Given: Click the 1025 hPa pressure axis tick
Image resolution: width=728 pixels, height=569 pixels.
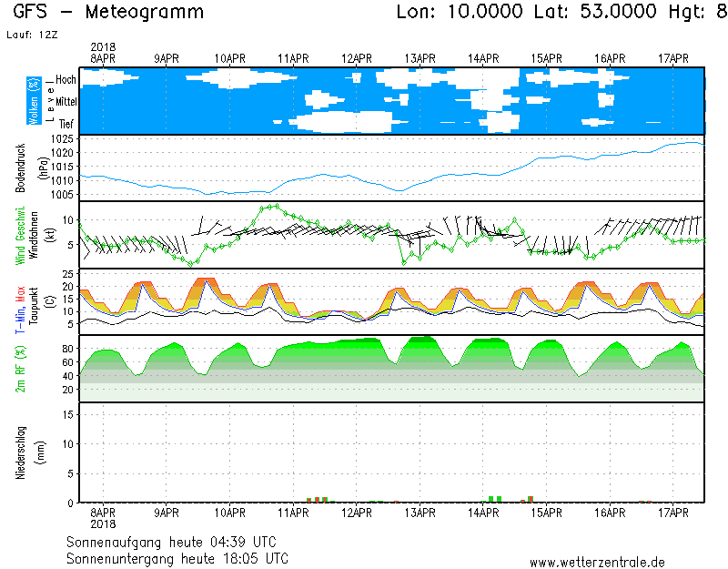Looking at the screenshot, I should 64,139.
